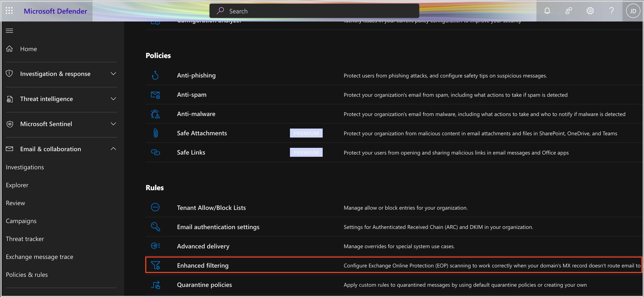Click the Quarantine policies description text

tap(465, 285)
